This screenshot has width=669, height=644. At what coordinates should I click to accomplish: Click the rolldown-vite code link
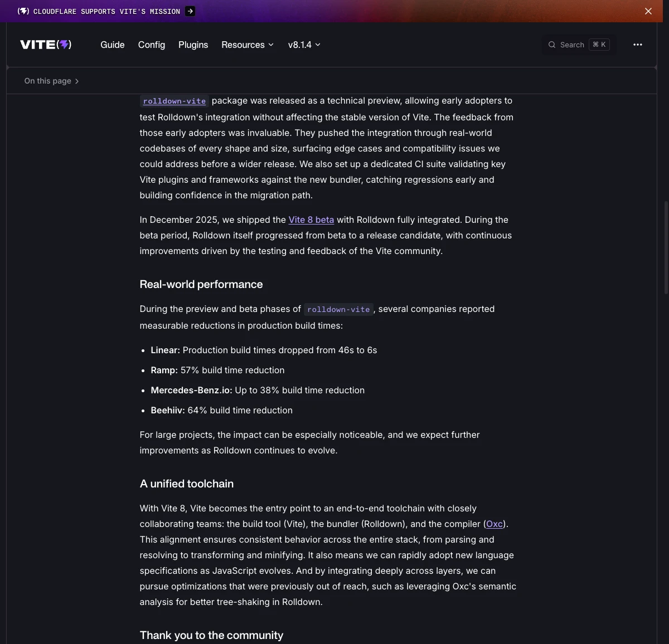point(174,101)
